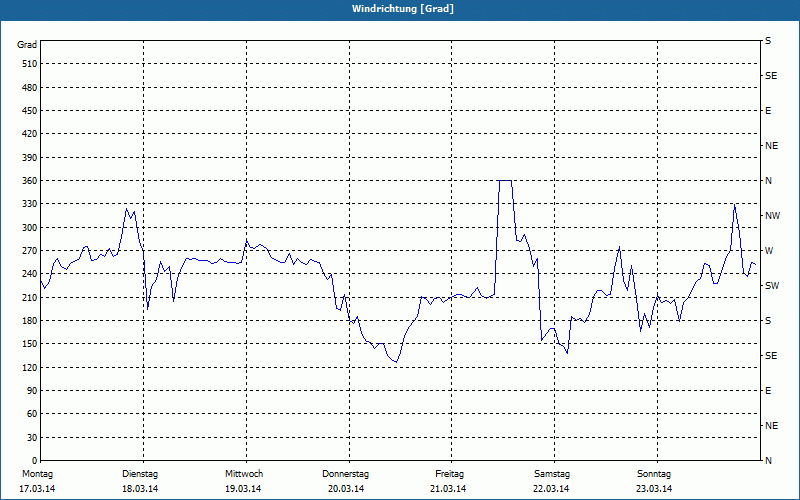Select the date '22.03.14'
The image size is (800, 500).
pyautogui.click(x=551, y=489)
